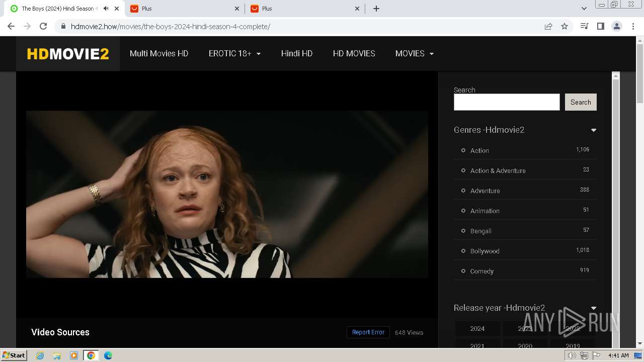Expand EROTIC 18+ dropdown menu

click(x=234, y=53)
